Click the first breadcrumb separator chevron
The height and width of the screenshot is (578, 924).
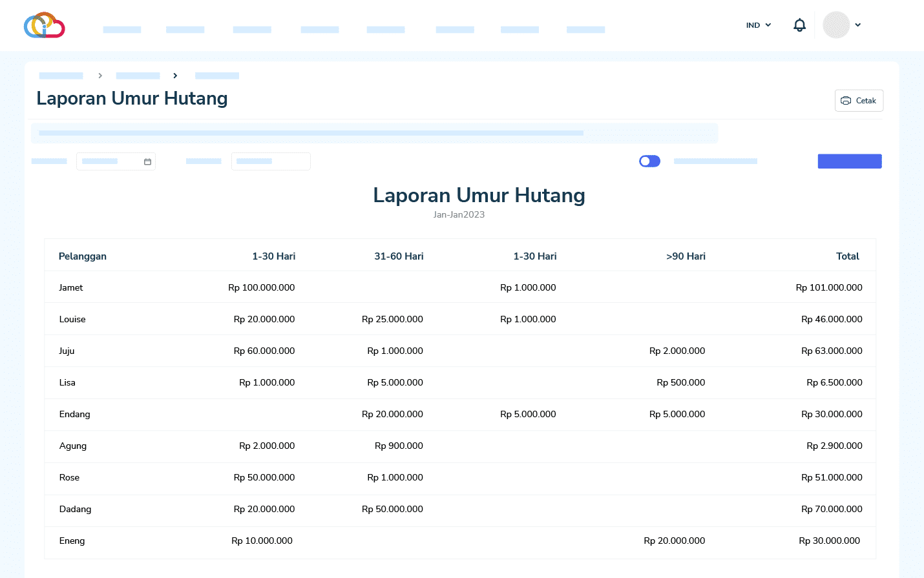(x=100, y=76)
